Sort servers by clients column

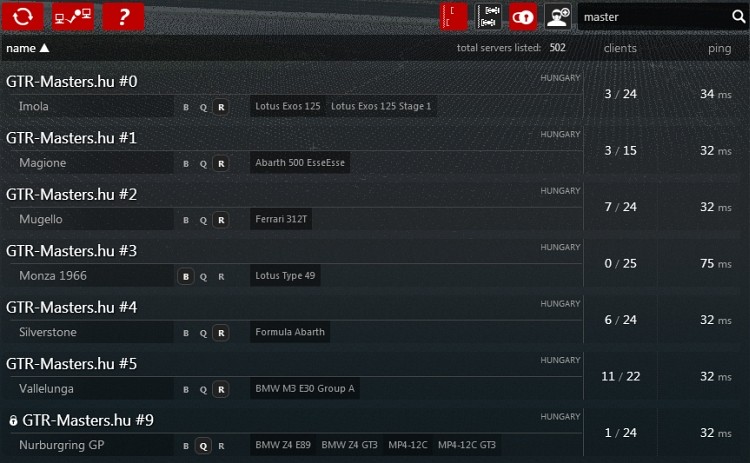[x=620, y=48]
